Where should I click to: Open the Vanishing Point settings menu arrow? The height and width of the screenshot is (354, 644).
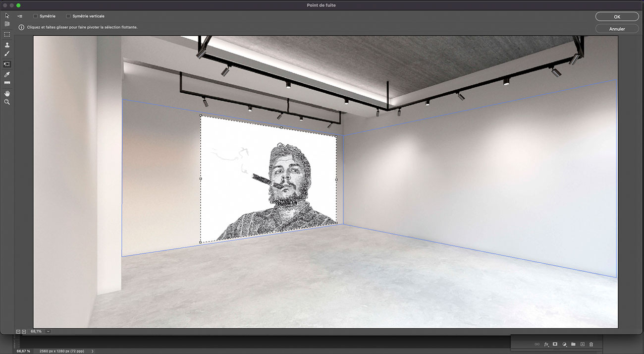coord(20,15)
